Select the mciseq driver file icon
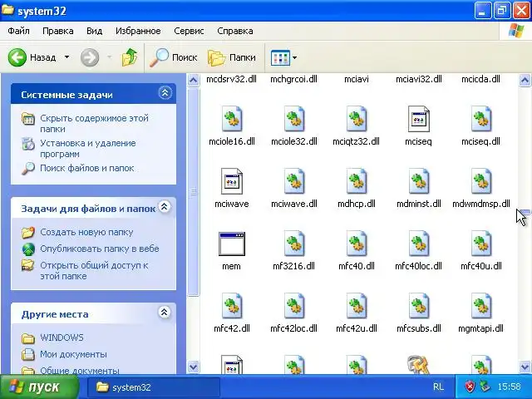Viewport: 532px width, 399px height. click(418, 119)
